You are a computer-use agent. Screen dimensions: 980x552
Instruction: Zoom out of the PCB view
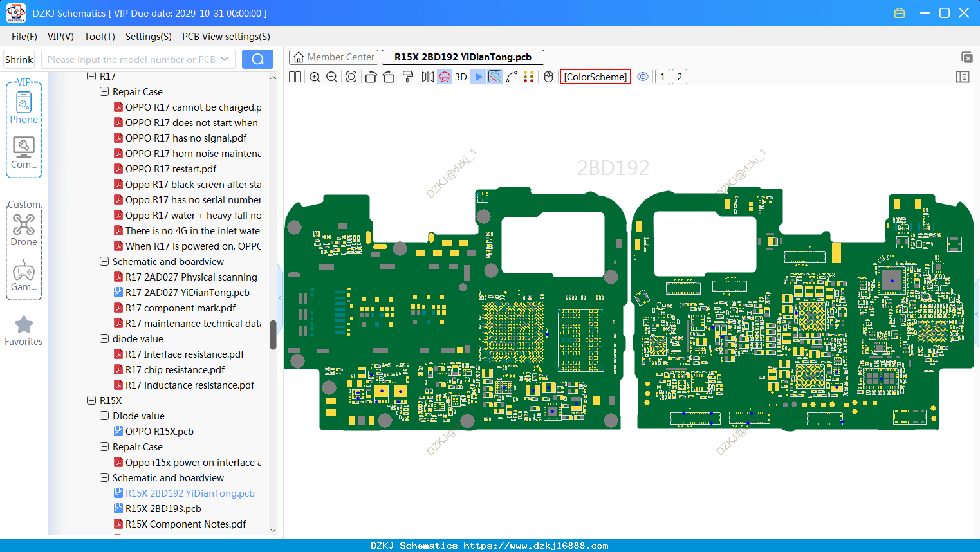(331, 77)
